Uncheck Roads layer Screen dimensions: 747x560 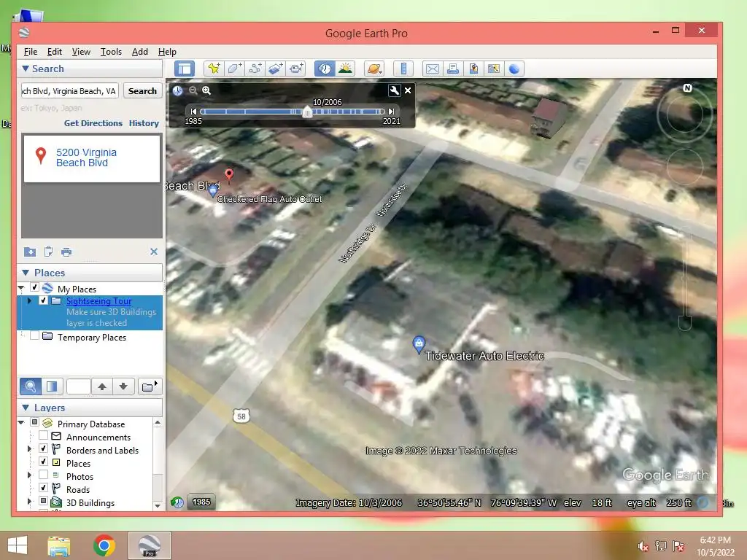[43, 488]
